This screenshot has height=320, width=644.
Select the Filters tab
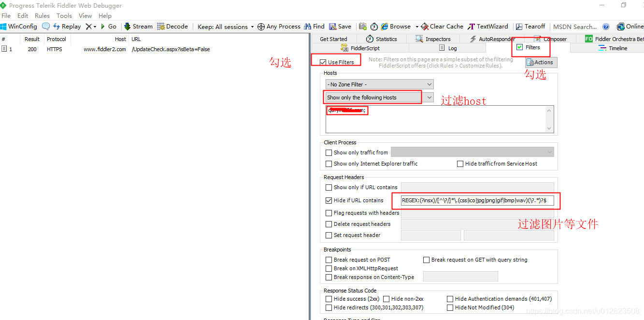528,47
